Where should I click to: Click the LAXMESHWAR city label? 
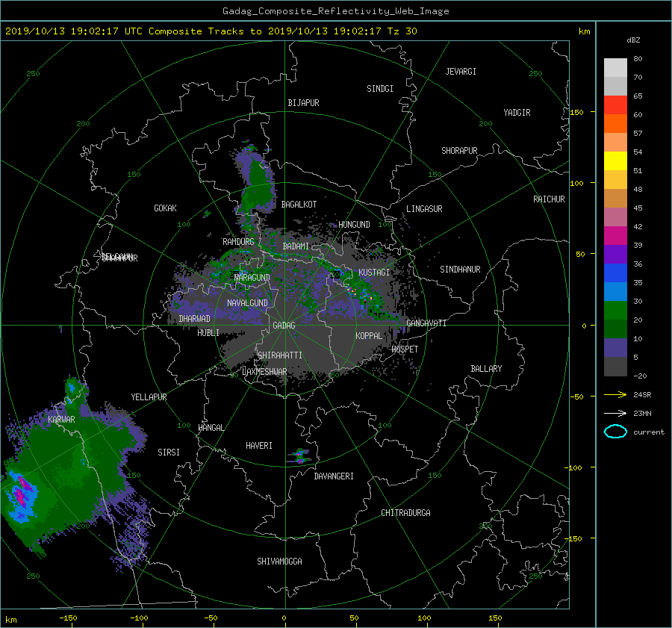coord(264,372)
